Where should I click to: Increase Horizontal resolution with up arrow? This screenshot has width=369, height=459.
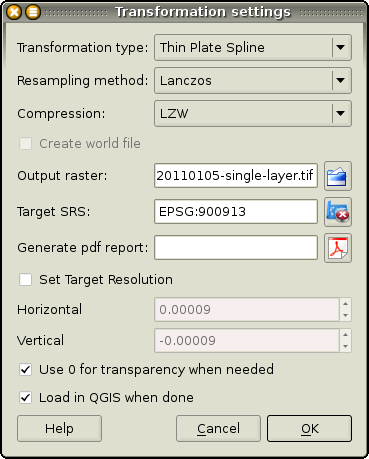click(x=345, y=304)
